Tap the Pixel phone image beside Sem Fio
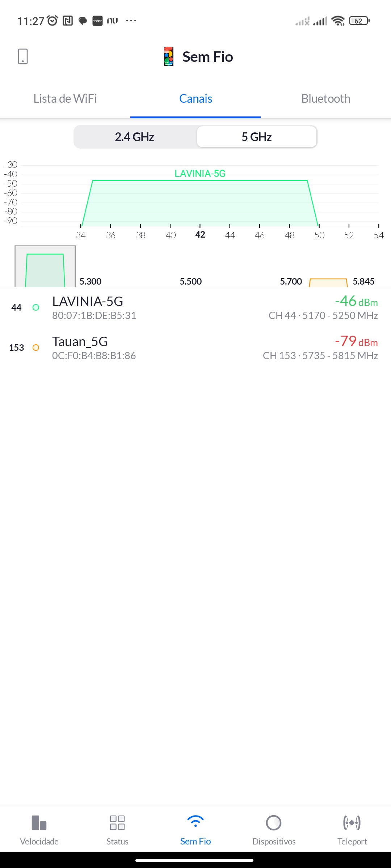 click(x=169, y=57)
